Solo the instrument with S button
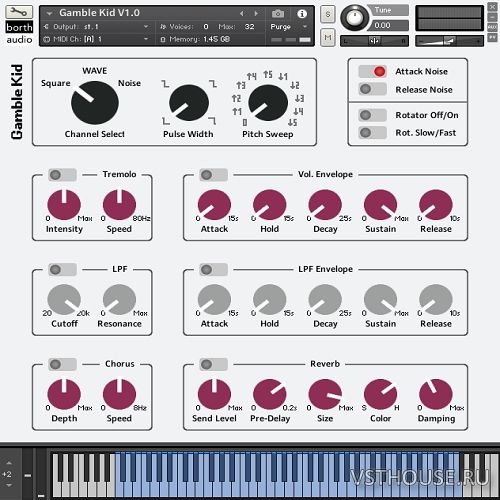This screenshot has width=500, height=500. coord(328,14)
